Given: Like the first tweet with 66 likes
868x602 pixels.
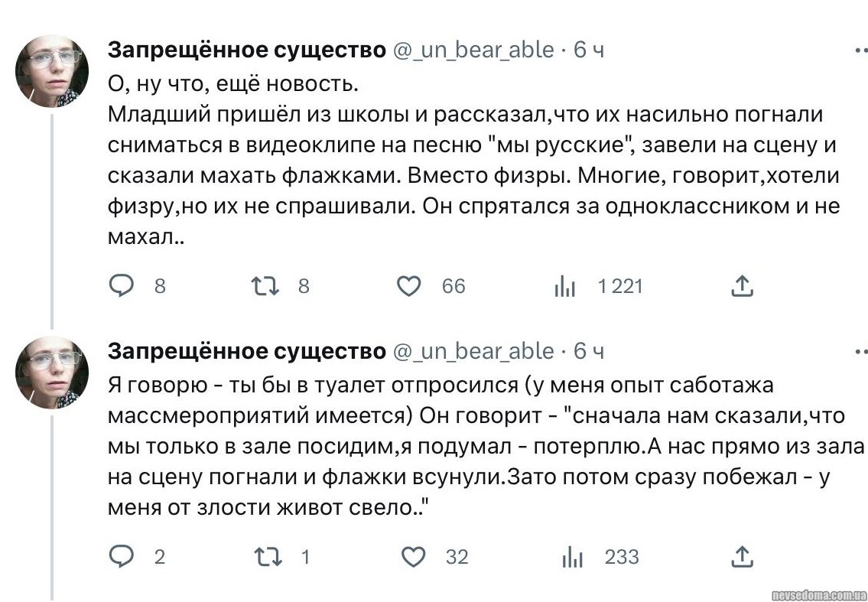Looking at the screenshot, I should (x=409, y=286).
